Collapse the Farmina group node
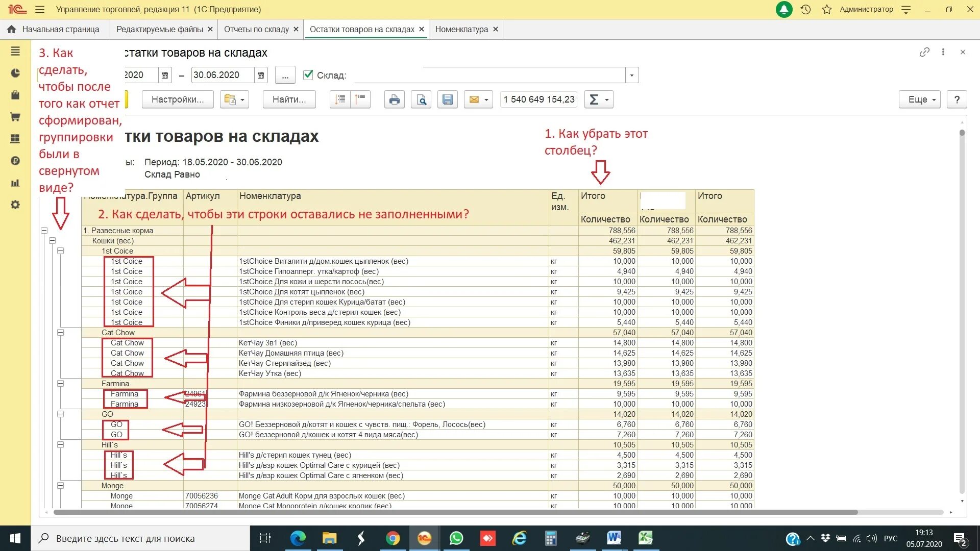This screenshot has height=551, width=980. pyautogui.click(x=60, y=384)
